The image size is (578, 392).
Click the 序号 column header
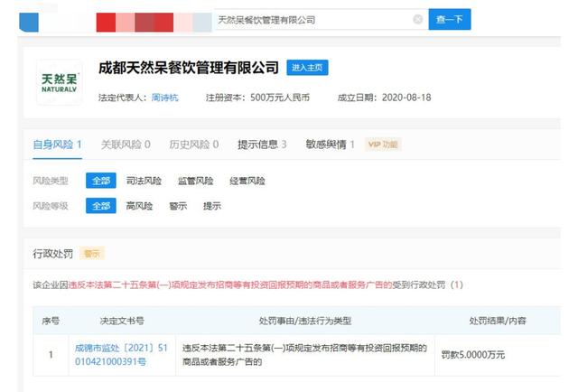tap(51, 321)
